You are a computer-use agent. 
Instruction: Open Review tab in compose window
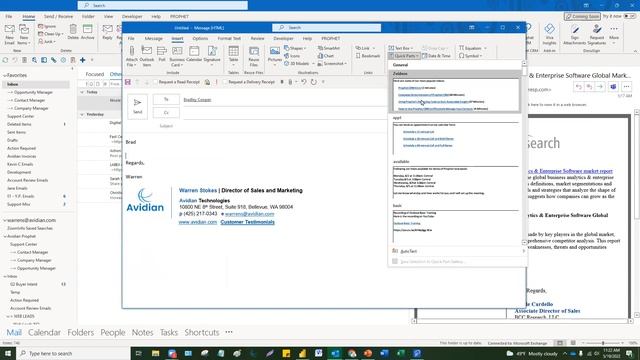[x=257, y=38]
